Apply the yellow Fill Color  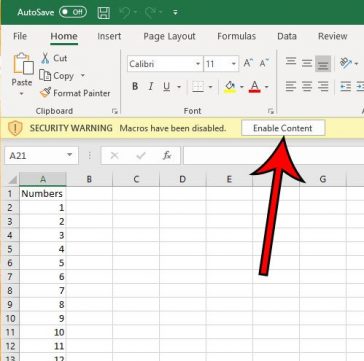[230, 87]
